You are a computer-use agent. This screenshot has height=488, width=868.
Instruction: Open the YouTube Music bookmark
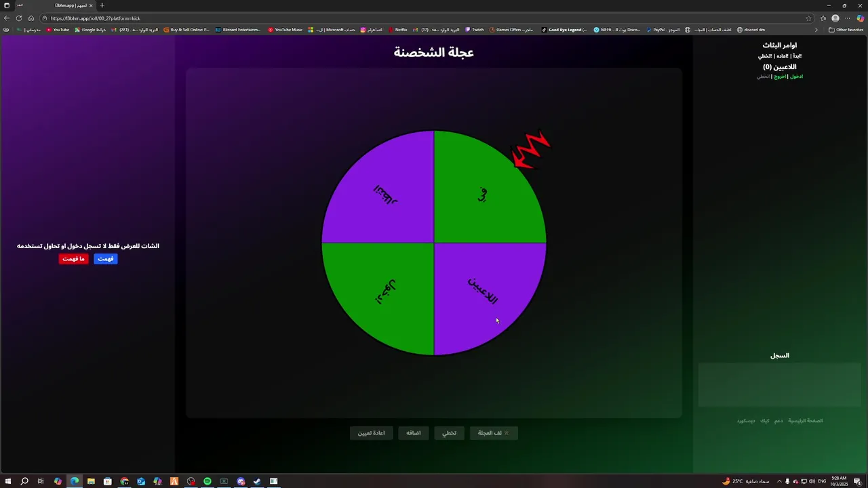[285, 30]
